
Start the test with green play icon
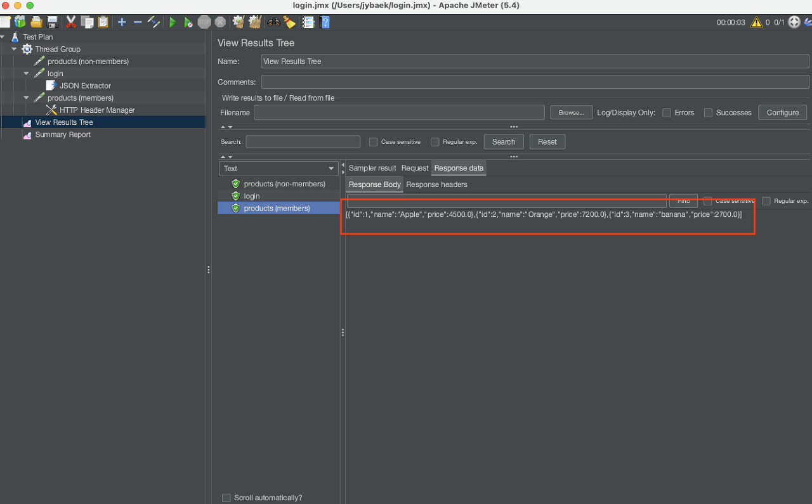coord(172,22)
